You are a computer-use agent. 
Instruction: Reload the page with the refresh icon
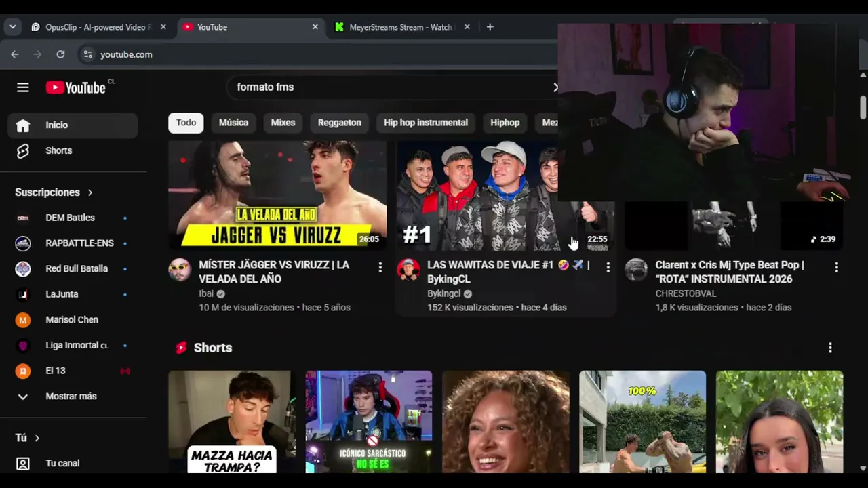coord(60,54)
